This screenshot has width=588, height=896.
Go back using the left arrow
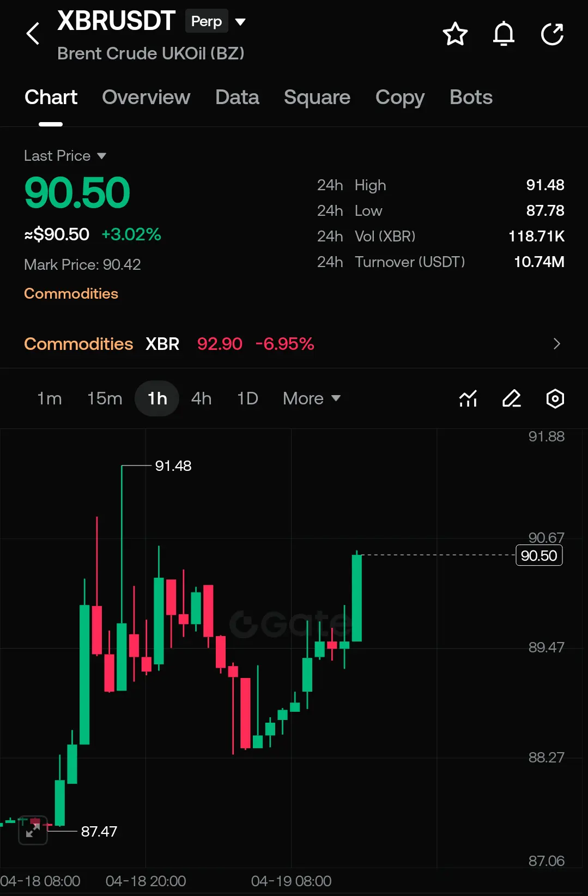(x=33, y=34)
